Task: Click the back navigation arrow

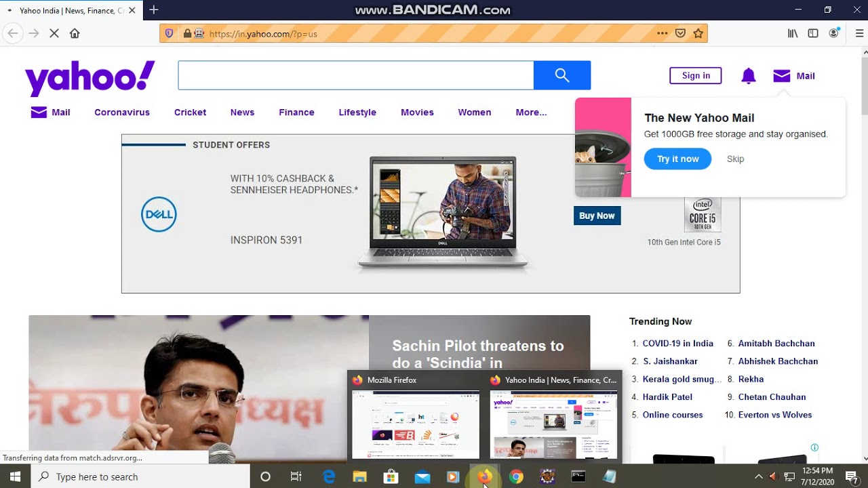Action: coord(12,33)
